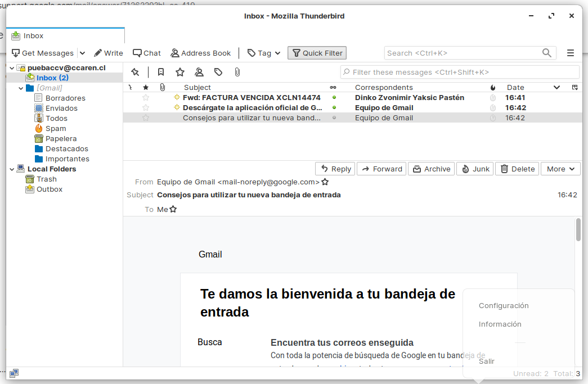Archive the open message

point(431,169)
